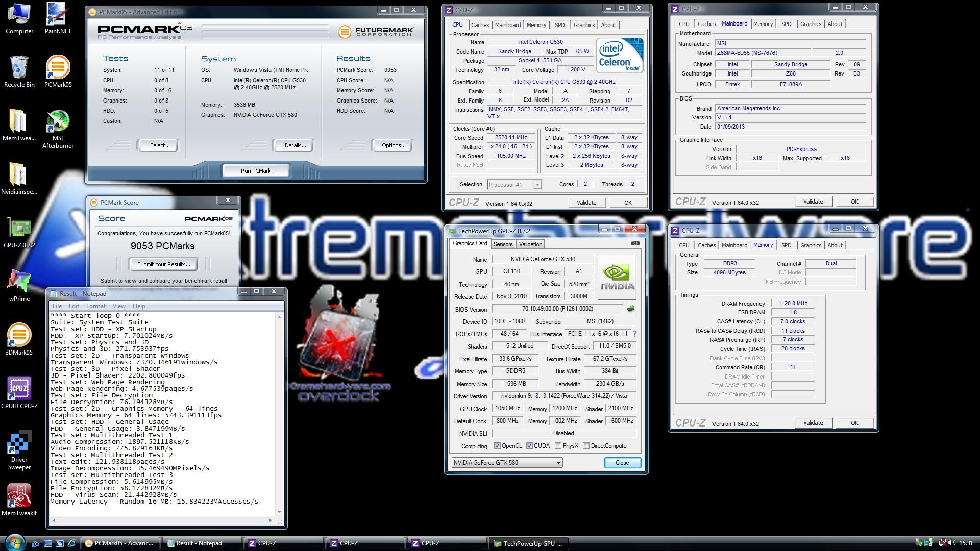
Task: Open the Computer desktop icon
Action: point(19,18)
